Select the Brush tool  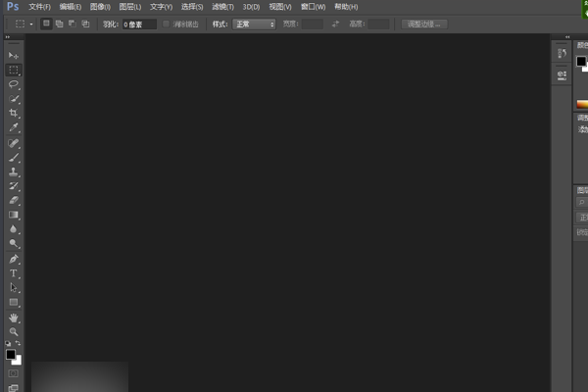coord(14,158)
